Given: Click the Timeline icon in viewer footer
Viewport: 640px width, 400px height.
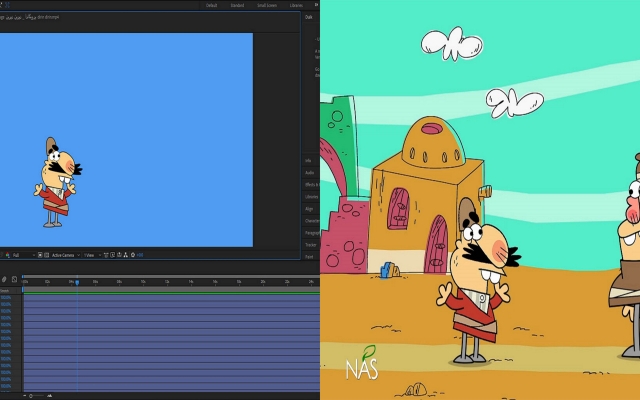Looking at the screenshot, I should click(x=119, y=255).
